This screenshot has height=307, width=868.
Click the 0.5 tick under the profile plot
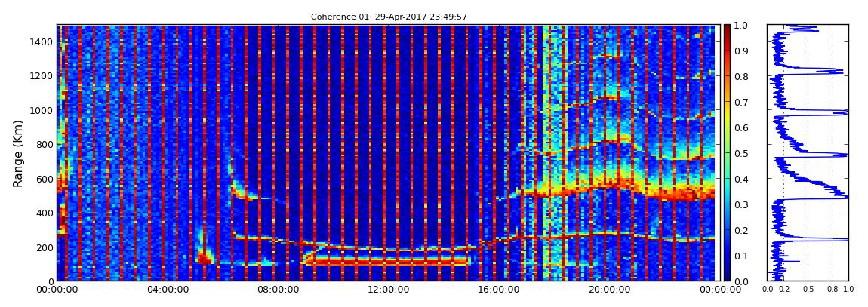point(808,290)
